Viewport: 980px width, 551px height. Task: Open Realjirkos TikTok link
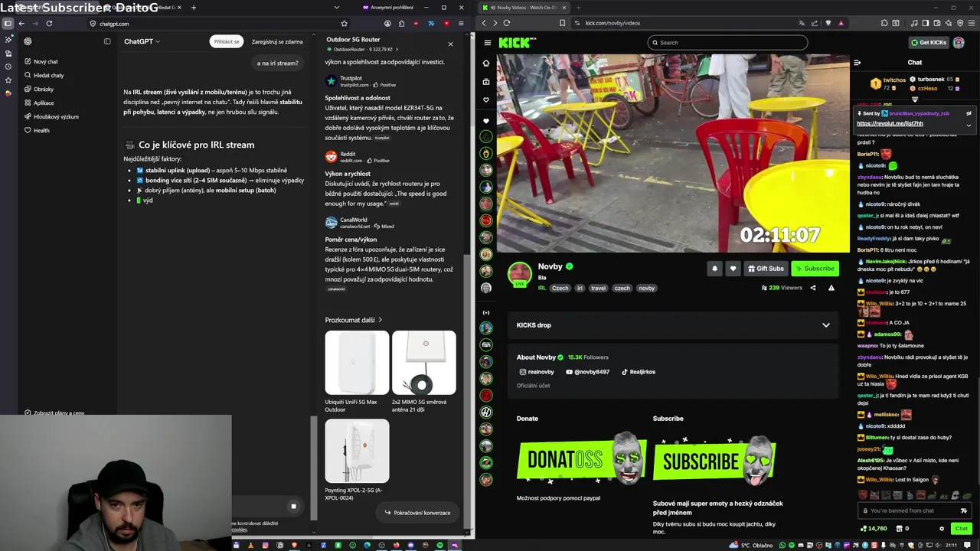[638, 372]
